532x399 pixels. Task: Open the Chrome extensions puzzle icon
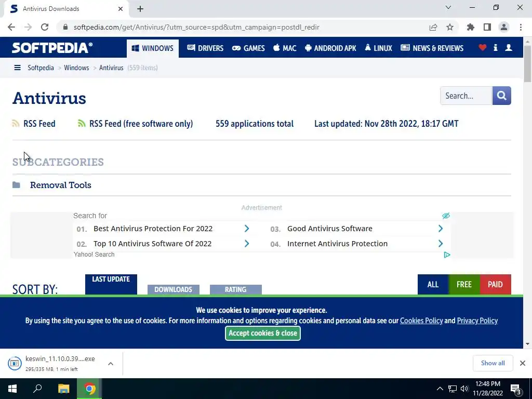click(470, 27)
